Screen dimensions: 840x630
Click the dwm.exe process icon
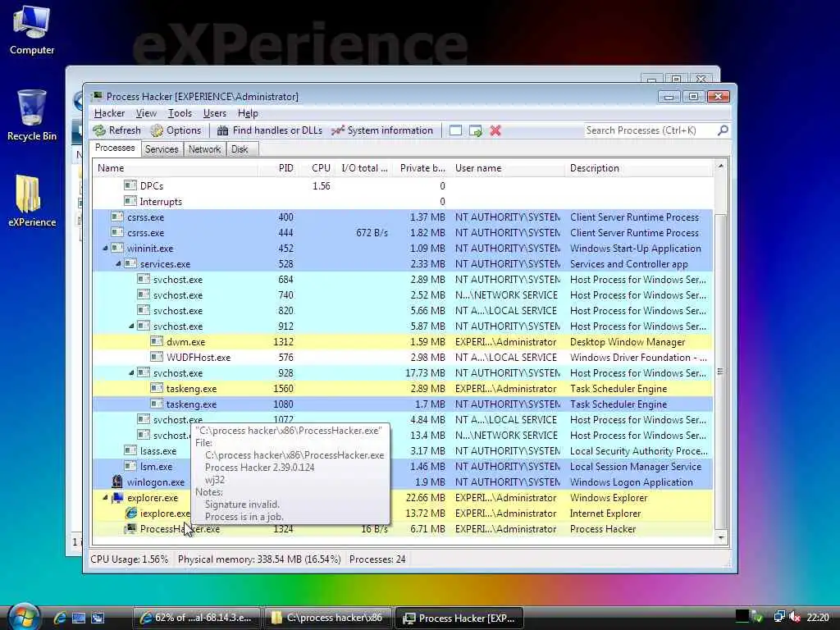(157, 341)
